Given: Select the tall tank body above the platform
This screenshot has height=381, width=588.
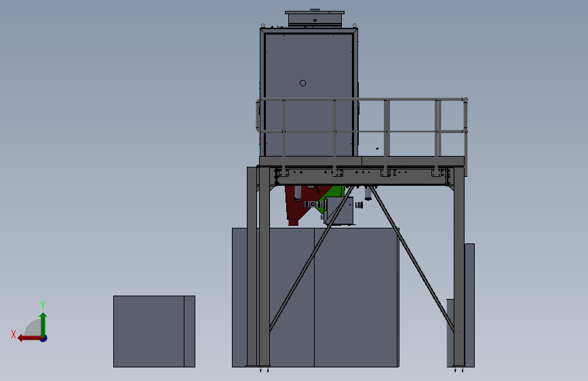Looking at the screenshot, I should click(x=309, y=92).
